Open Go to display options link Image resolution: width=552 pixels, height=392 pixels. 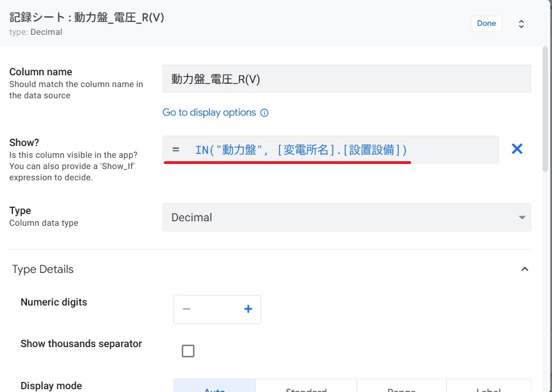(209, 113)
